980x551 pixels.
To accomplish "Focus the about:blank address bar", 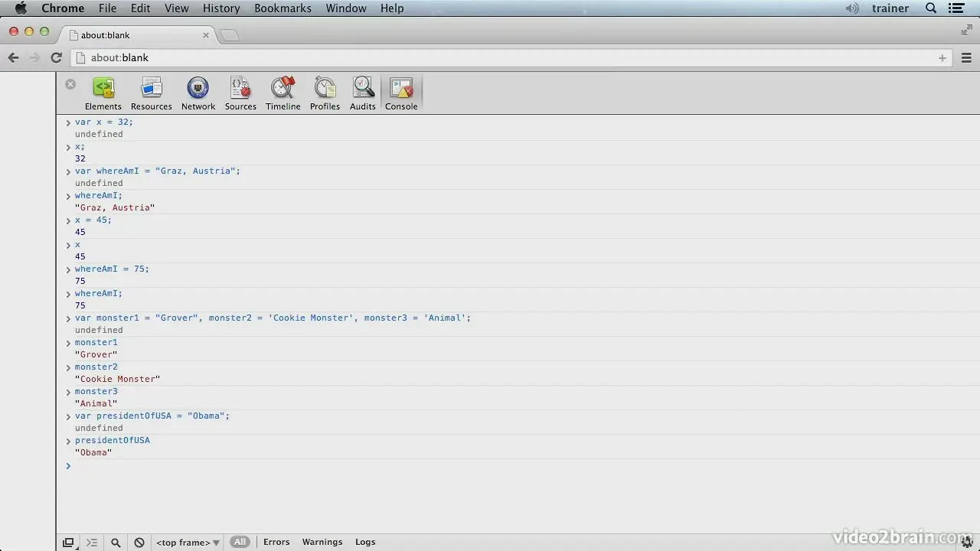I will [x=511, y=57].
